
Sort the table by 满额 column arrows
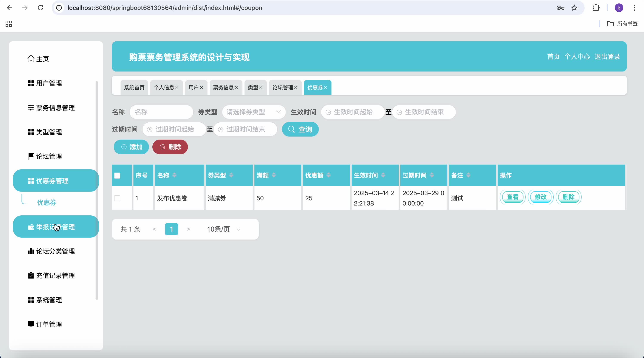[x=274, y=175]
